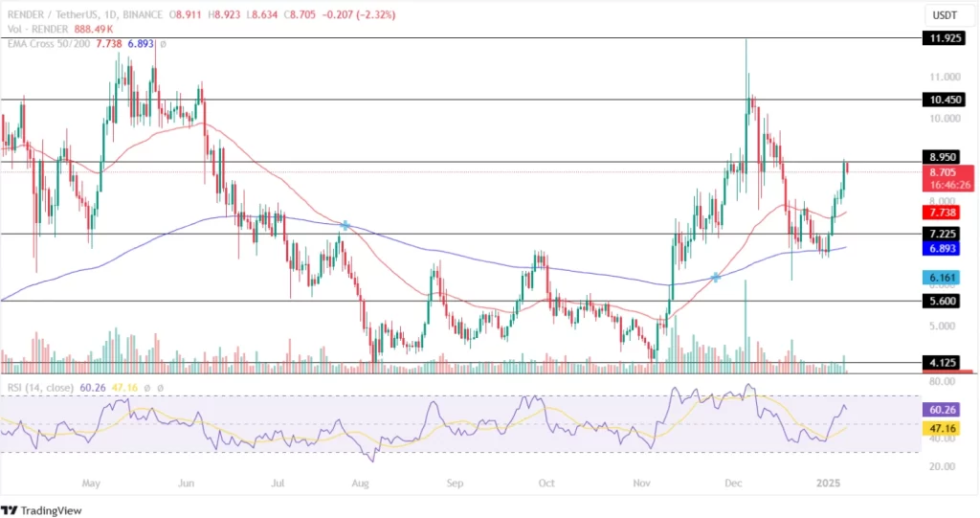Image resolution: width=980 pixels, height=518 pixels.
Task: Click the late-July EMA cross marker
Action: [345, 225]
